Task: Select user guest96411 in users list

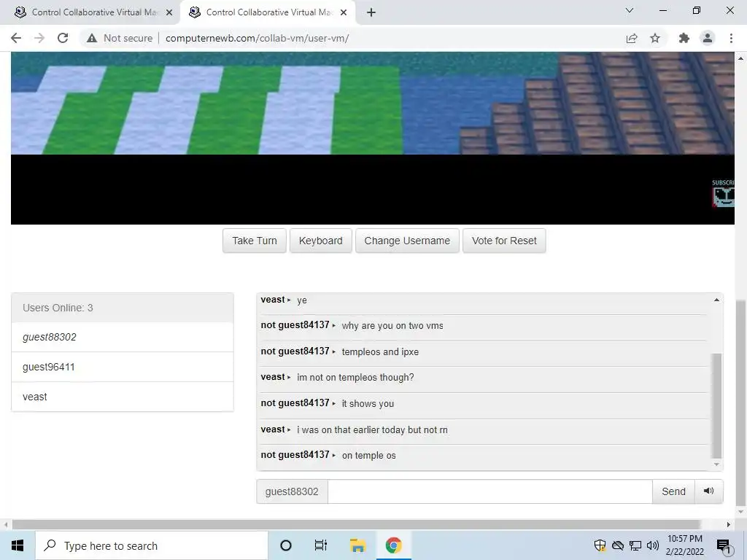Action: pos(123,367)
